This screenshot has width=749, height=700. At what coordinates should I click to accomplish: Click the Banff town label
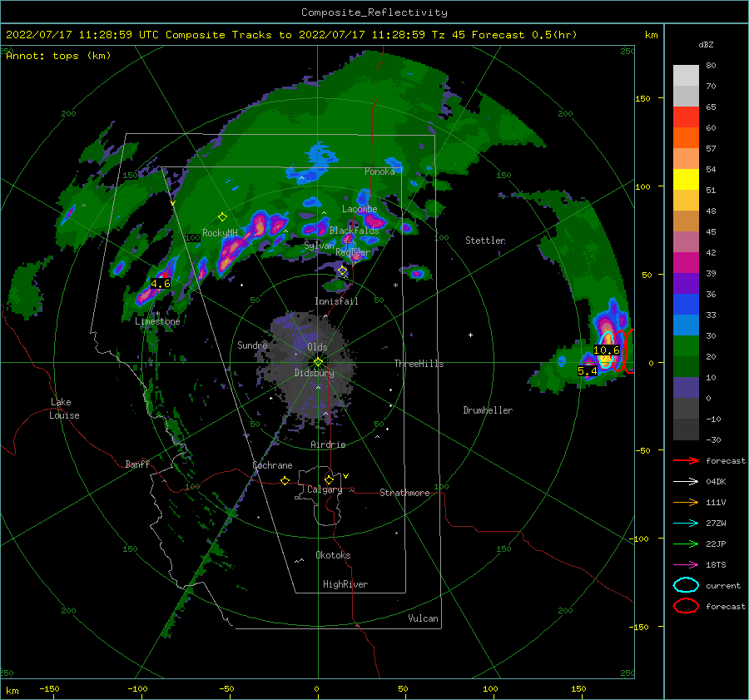pyautogui.click(x=137, y=464)
